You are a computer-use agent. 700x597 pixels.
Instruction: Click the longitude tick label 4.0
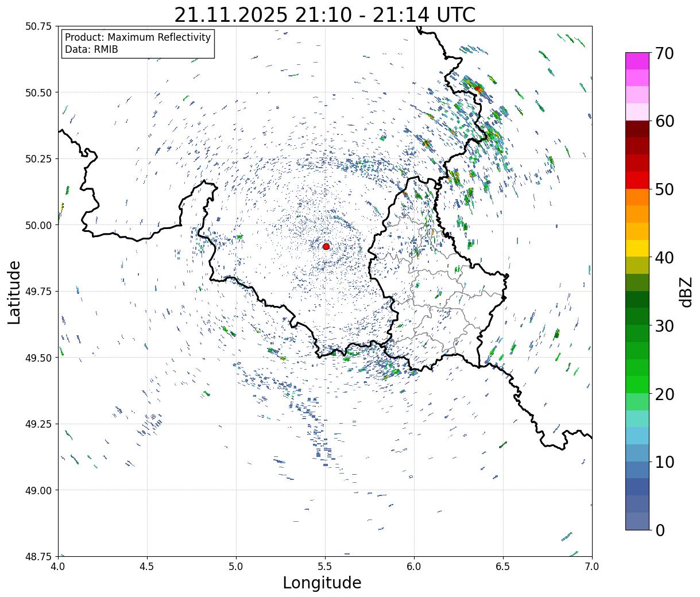58,566
